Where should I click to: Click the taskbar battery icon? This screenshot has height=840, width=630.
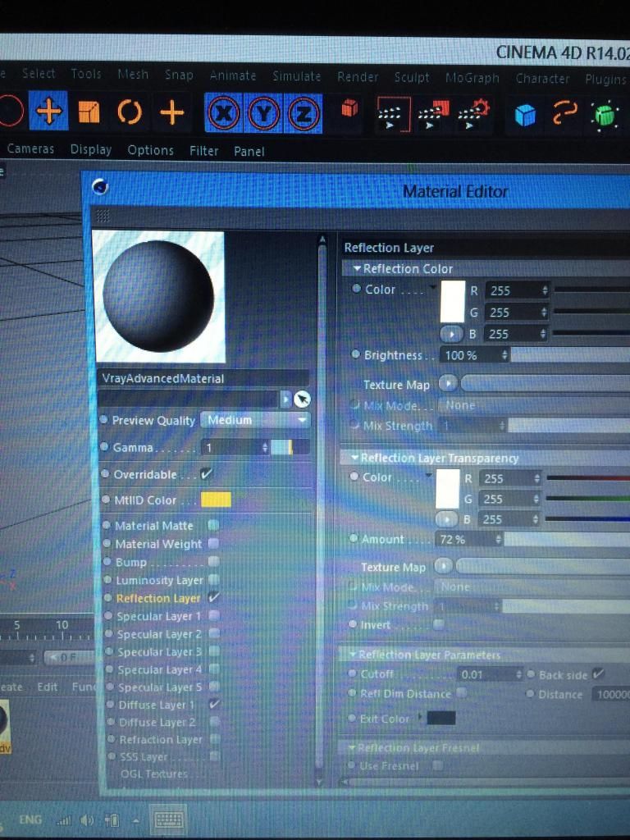click(x=112, y=819)
